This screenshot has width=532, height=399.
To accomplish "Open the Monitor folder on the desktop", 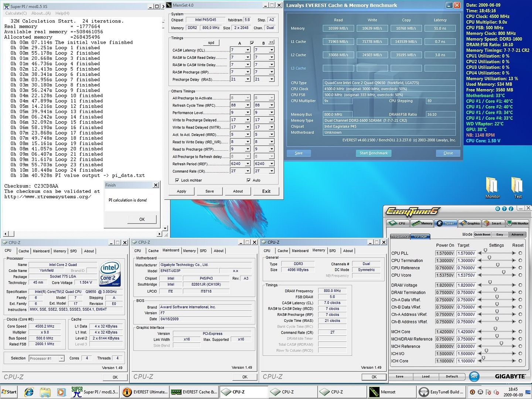I will click(x=492, y=188).
